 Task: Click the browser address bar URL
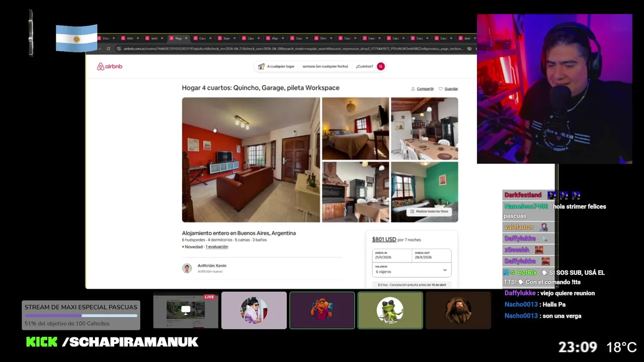293,49
